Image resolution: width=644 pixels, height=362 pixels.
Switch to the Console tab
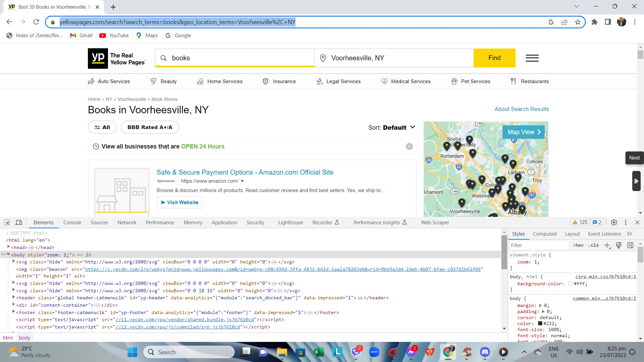click(x=72, y=222)
